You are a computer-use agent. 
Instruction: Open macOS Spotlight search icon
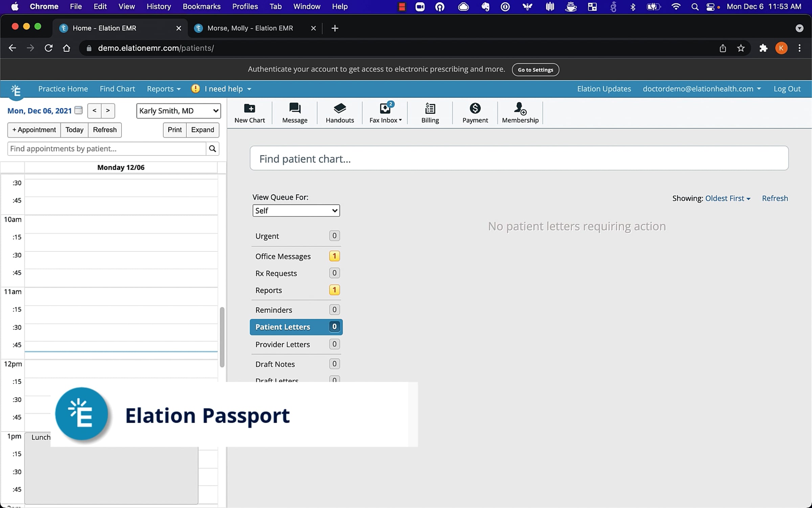[695, 7]
